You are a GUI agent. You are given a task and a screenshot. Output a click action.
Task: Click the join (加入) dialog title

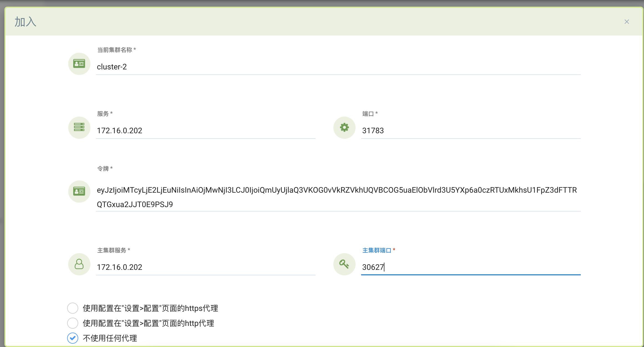pos(25,22)
